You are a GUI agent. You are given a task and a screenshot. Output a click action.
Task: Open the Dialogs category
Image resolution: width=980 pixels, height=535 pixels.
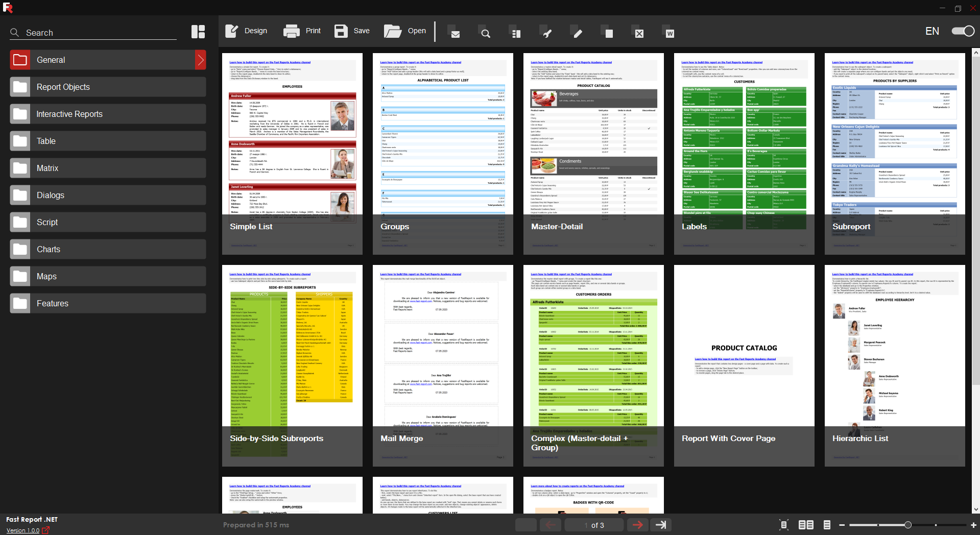108,195
